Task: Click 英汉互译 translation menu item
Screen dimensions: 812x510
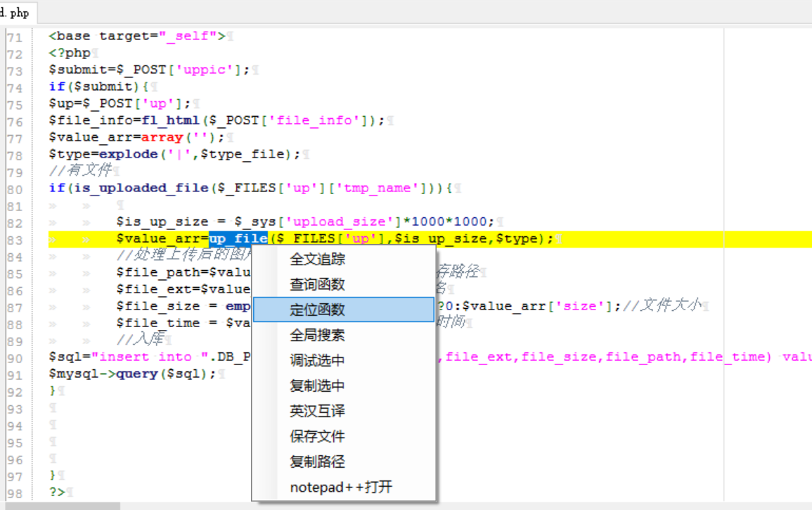Action: point(317,411)
